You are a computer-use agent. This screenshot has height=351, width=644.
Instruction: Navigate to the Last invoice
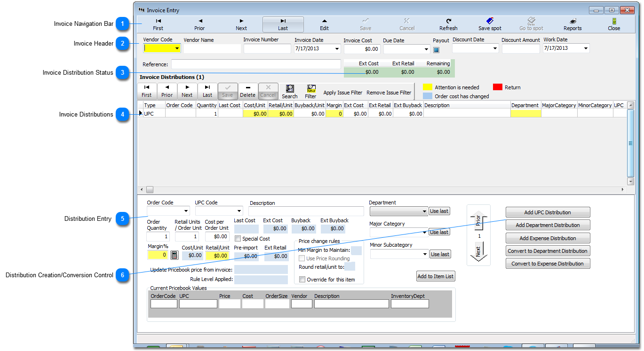tap(283, 24)
